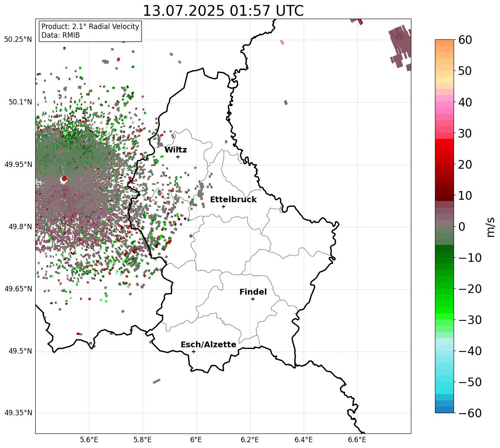Click the colorbar −10 tick label

pos(469,258)
